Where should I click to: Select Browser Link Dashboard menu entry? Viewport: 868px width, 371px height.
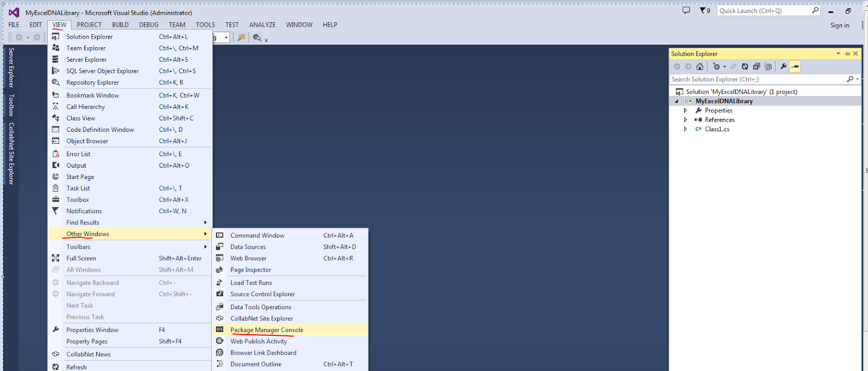pos(290,353)
